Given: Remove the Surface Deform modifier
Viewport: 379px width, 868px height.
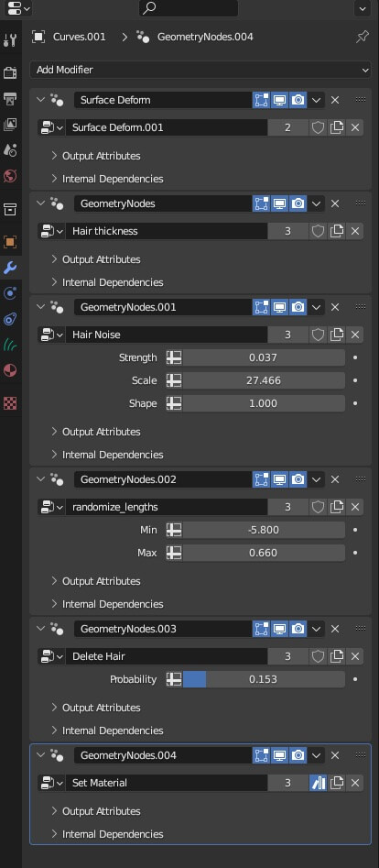Looking at the screenshot, I should point(335,100).
